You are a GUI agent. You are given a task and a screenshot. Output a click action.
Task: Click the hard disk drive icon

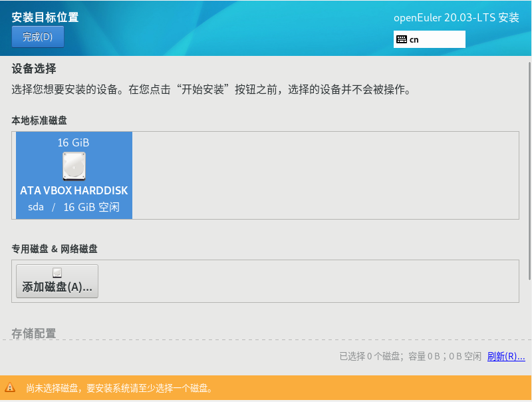[x=74, y=166]
